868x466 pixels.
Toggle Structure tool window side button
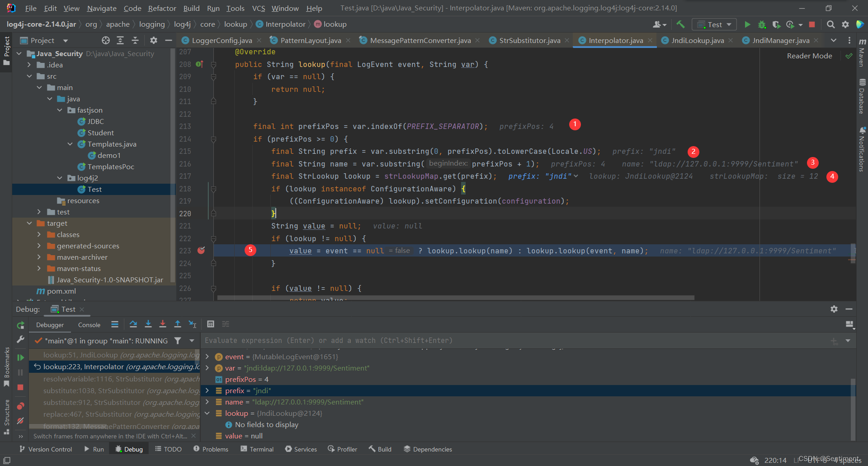point(6,417)
